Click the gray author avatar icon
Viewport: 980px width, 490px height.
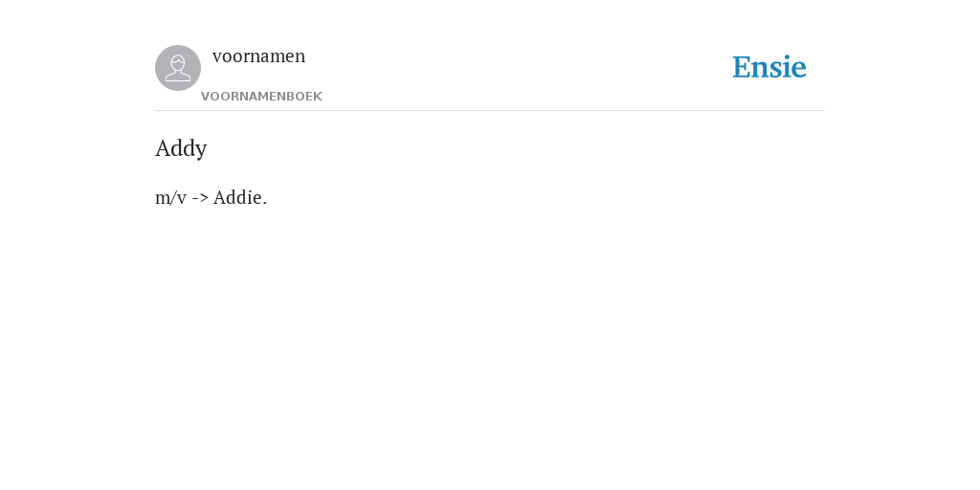[178, 68]
